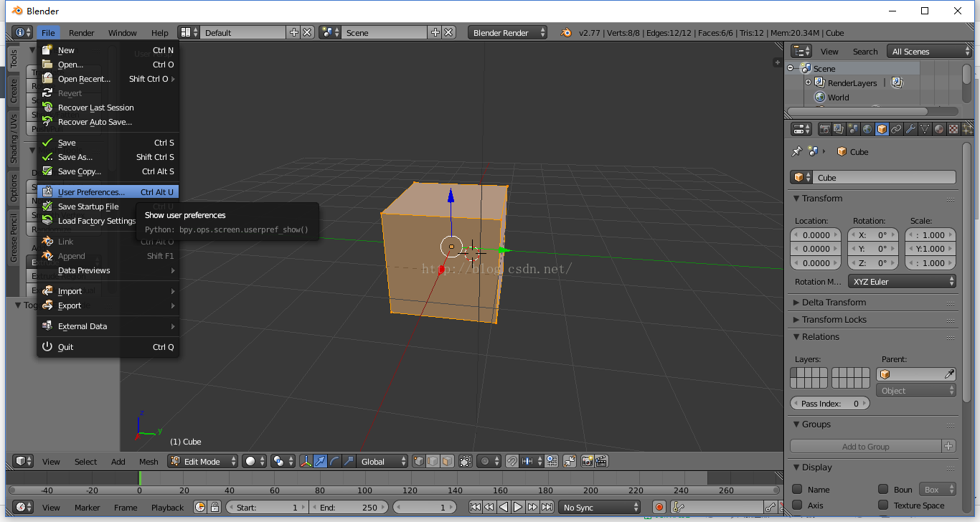Open the Edit Mode selector dropdown
This screenshot has height=522, width=980.
click(x=202, y=461)
